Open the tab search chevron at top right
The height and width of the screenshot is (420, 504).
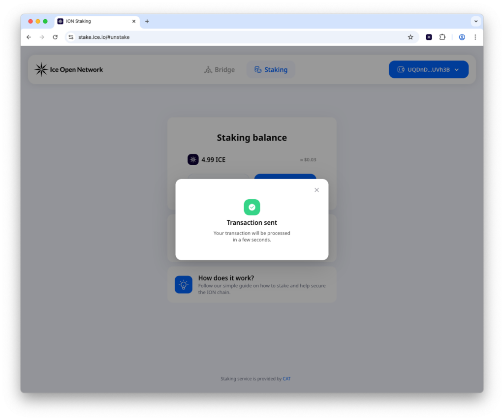pos(475,21)
